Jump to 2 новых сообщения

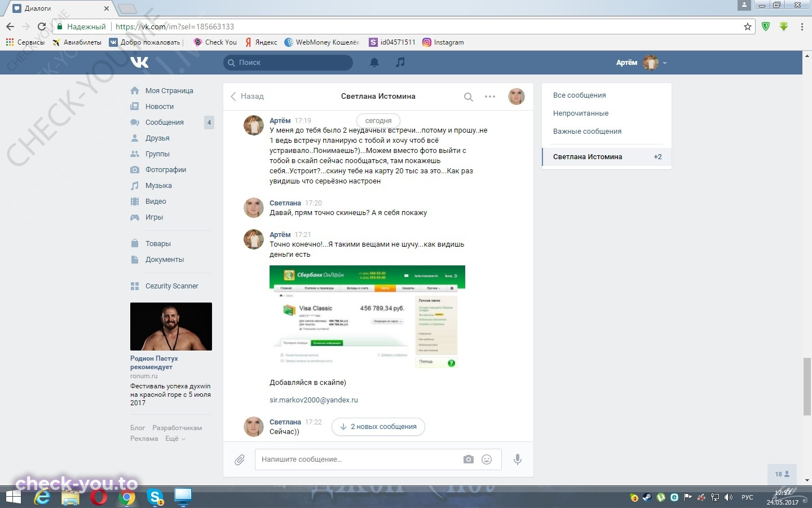click(x=378, y=427)
